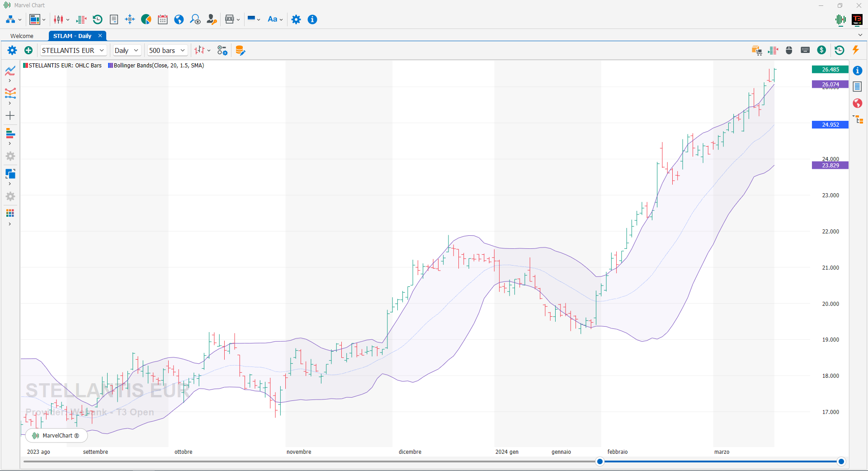Open the indicator list settings icon
This screenshot has height=471, width=868.
(222, 50)
